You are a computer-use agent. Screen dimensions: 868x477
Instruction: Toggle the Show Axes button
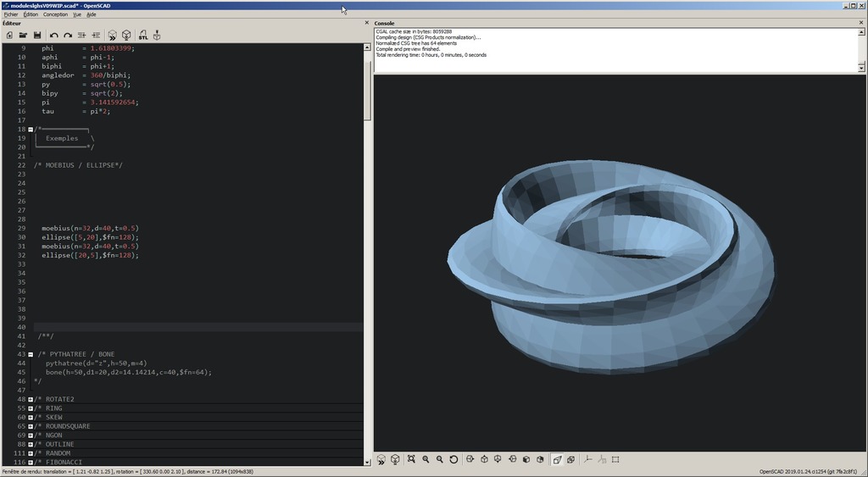tap(587, 459)
